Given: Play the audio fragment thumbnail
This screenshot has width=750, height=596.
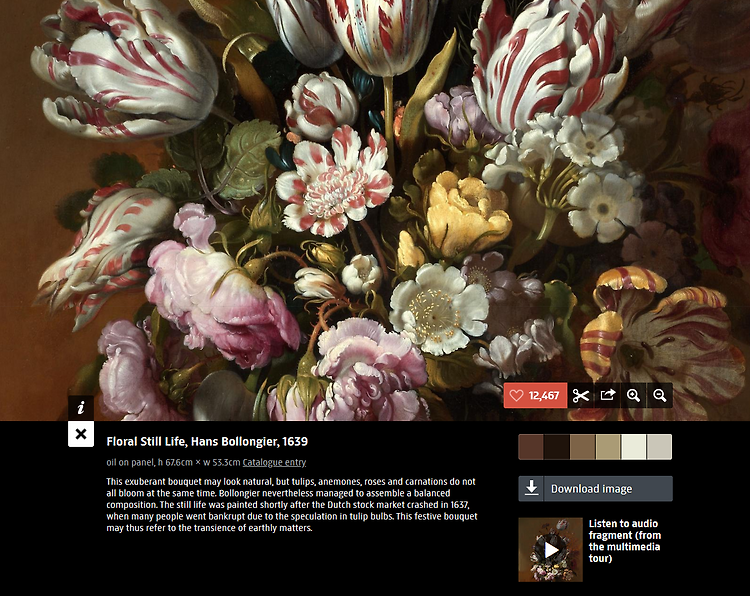Looking at the screenshot, I should [x=551, y=550].
